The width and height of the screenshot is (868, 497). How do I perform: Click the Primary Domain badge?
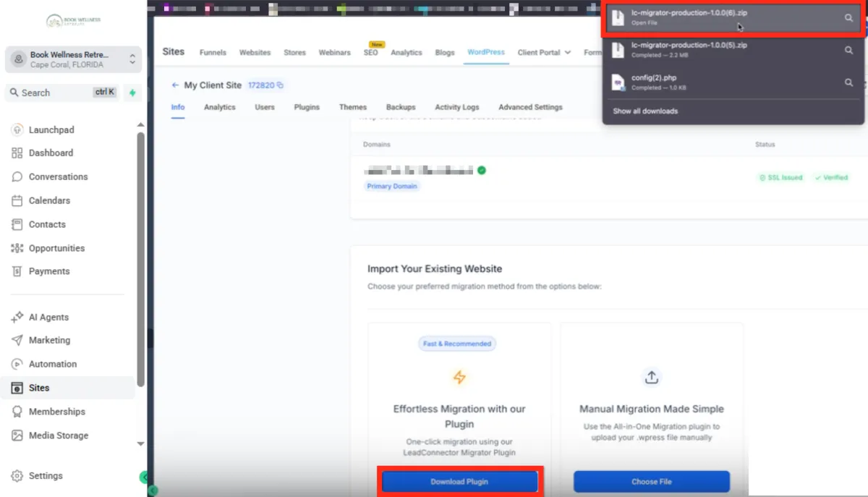coord(392,186)
